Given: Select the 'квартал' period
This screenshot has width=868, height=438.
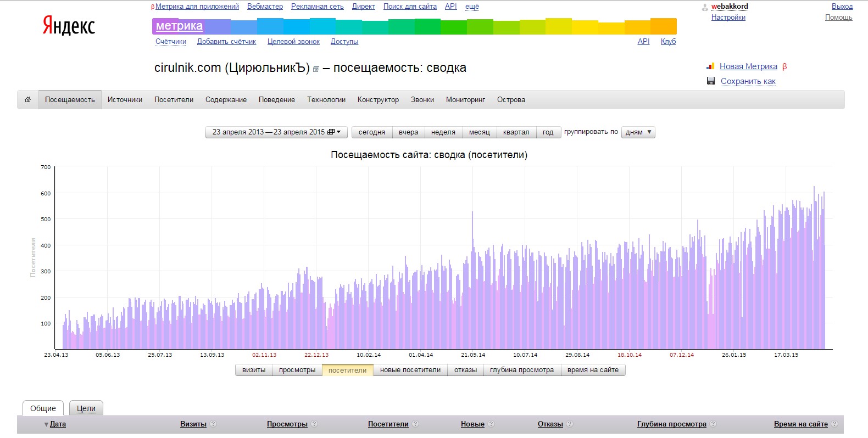Looking at the screenshot, I should coord(516,132).
